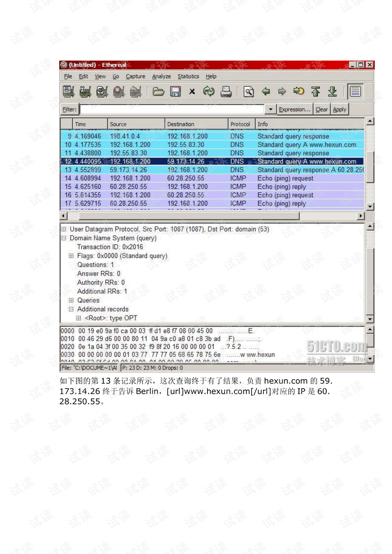
Task: Expand the Flags 0x0000 node
Action: pos(71,256)
